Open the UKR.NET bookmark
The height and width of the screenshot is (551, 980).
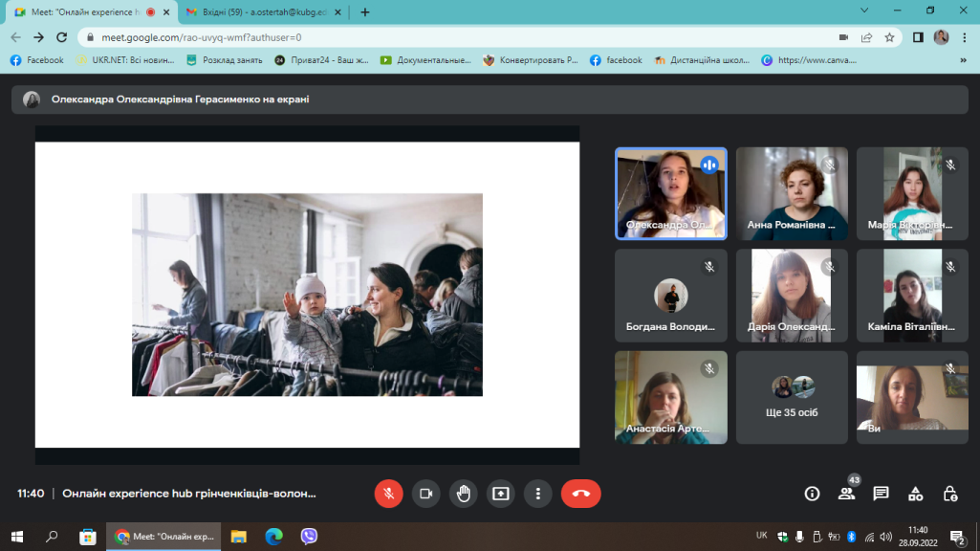tap(124, 60)
